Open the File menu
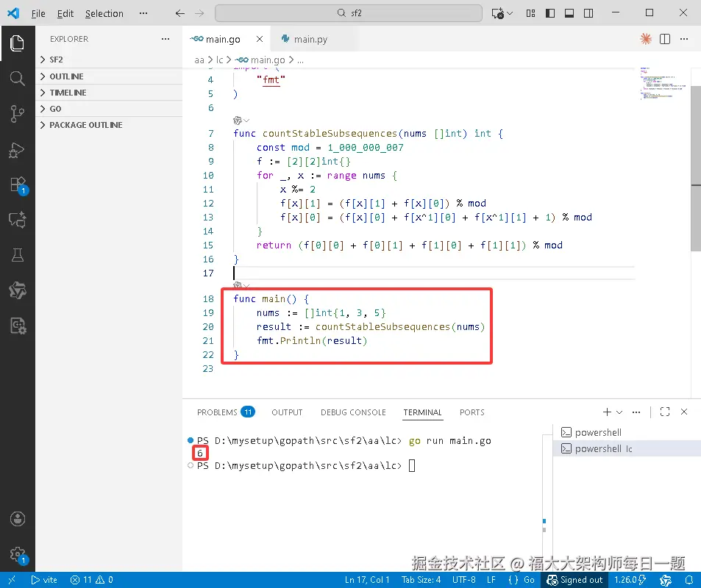 click(x=38, y=13)
